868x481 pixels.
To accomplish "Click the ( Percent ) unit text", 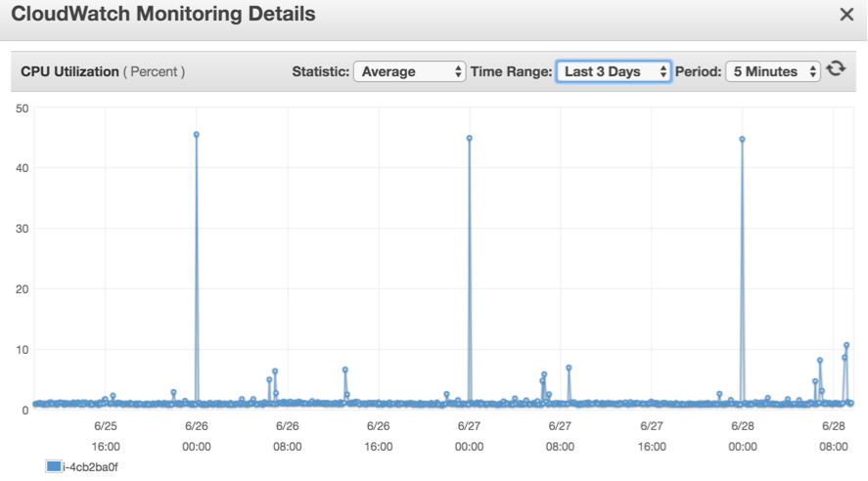I will click(154, 72).
